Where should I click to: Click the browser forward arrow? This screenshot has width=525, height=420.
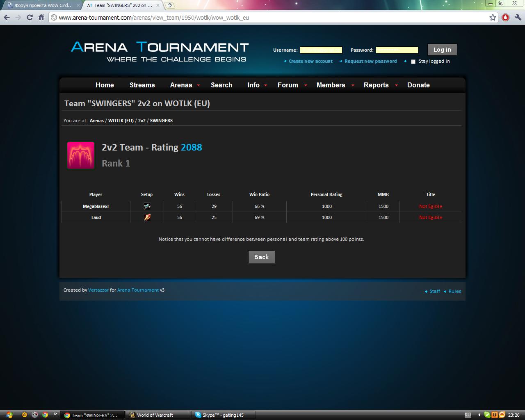click(18, 17)
